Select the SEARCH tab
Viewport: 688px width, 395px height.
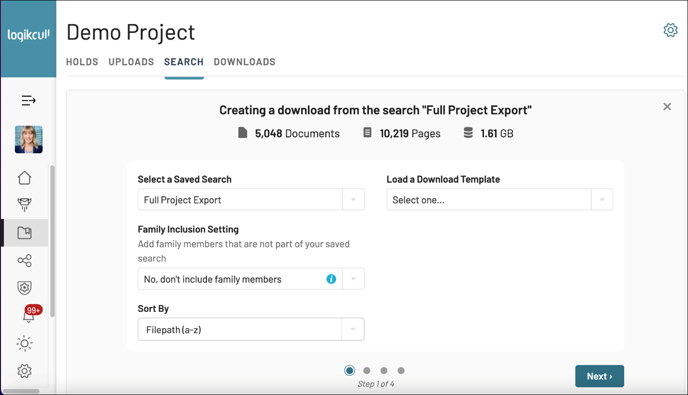(184, 62)
